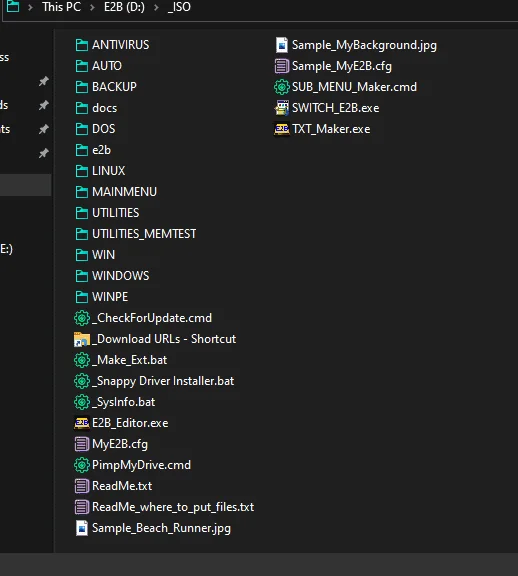Click the SUB_MENU_Maker.cmd file name
The height and width of the screenshot is (576, 518).
[354, 87]
